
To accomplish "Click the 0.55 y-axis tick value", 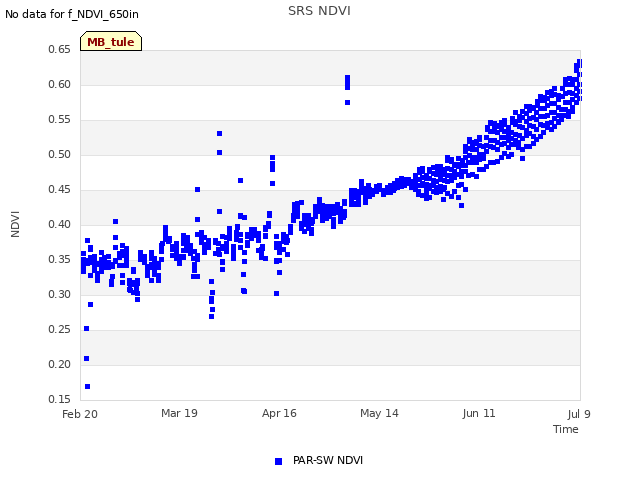I will tap(60, 120).
